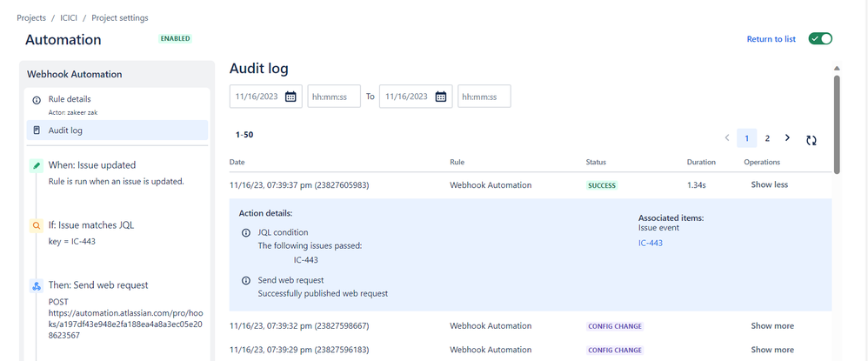
Task: Click CONFIG CHANGE badge of 07:39:29 pm entry
Action: point(615,350)
